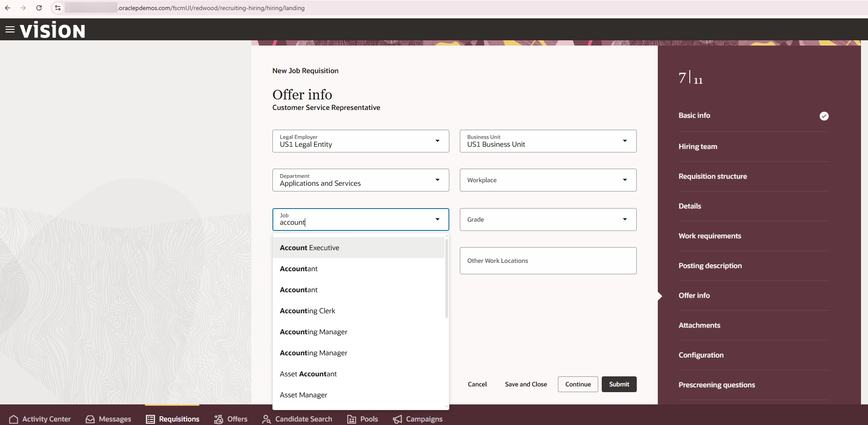Go to Details step
868x425 pixels.
(x=690, y=206)
